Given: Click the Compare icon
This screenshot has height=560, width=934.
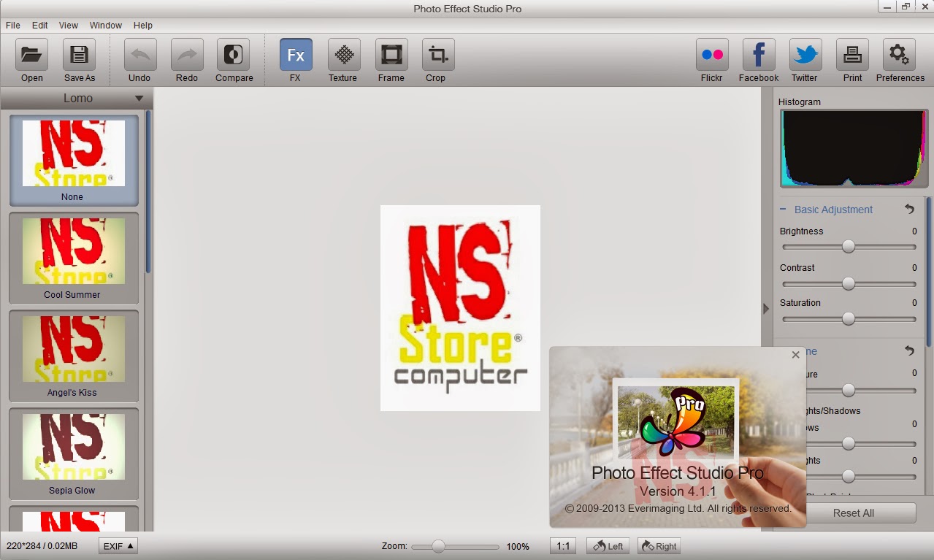Looking at the screenshot, I should [x=234, y=55].
